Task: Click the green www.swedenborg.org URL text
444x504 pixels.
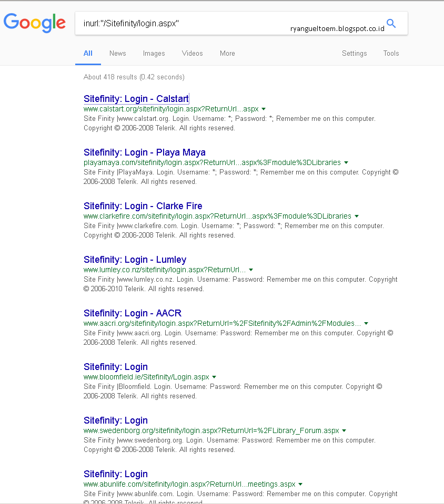Action: [x=211, y=431]
